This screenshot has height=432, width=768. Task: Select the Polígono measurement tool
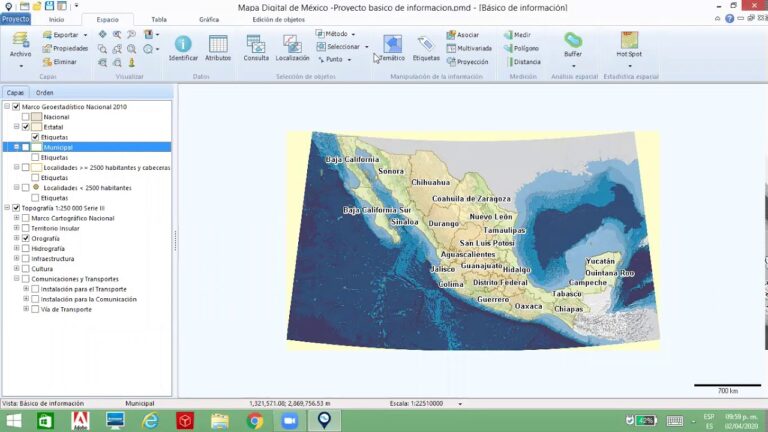[x=522, y=48]
